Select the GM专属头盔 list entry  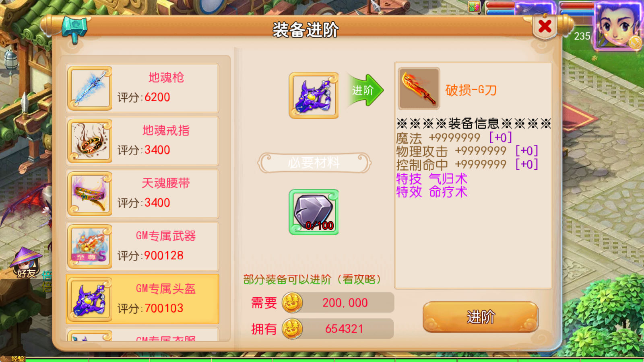point(142,299)
